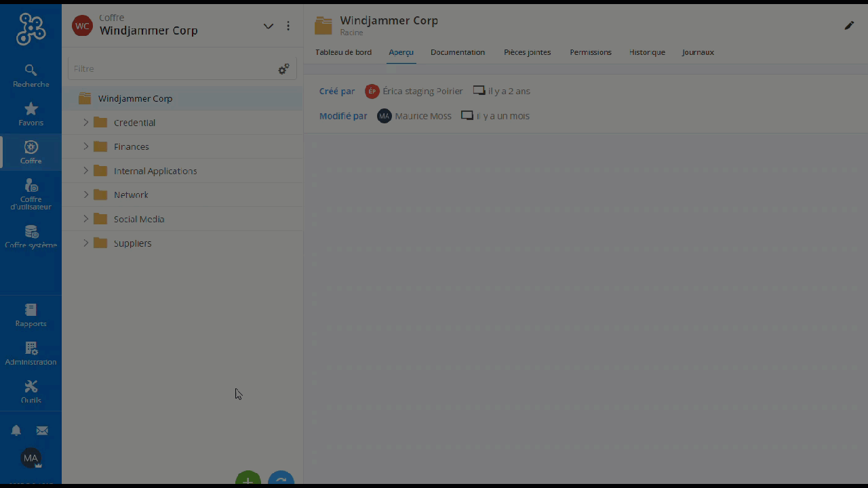Open Coffre d'utilisateur in sidebar
Viewport: 868px width, 488px height.
31,194
